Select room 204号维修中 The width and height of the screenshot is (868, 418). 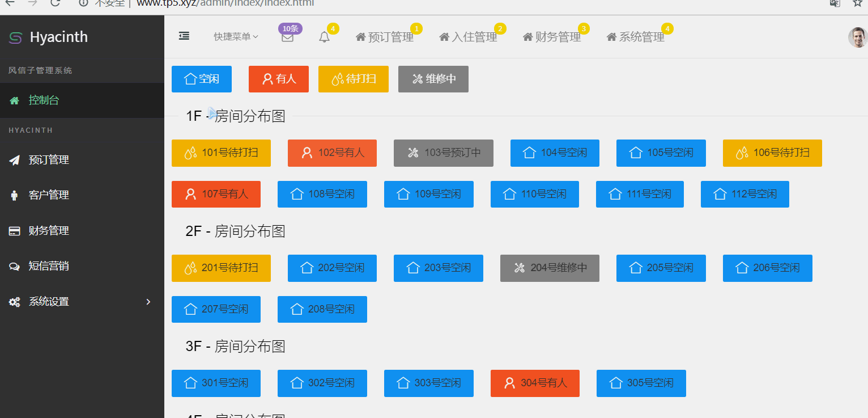click(550, 268)
